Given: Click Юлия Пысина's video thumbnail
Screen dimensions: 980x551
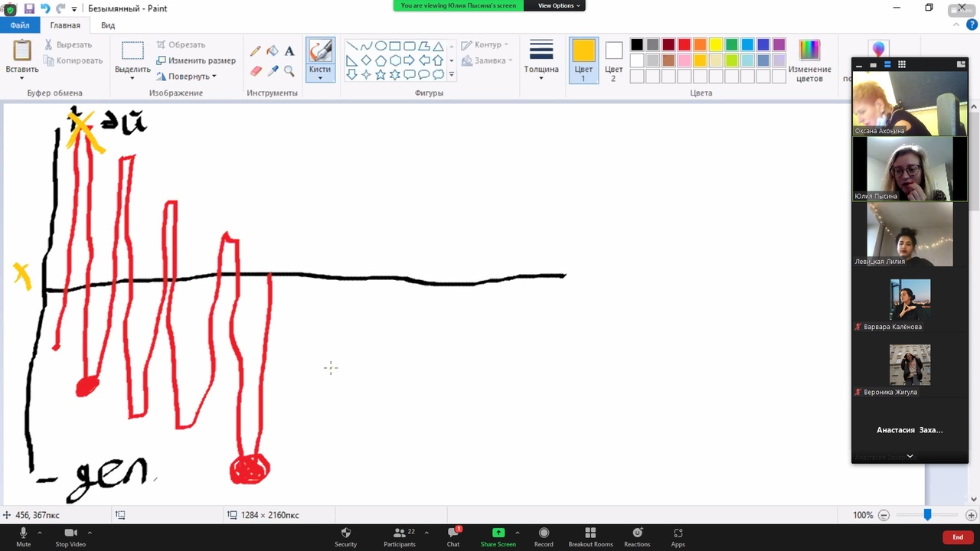Looking at the screenshot, I should point(910,168).
